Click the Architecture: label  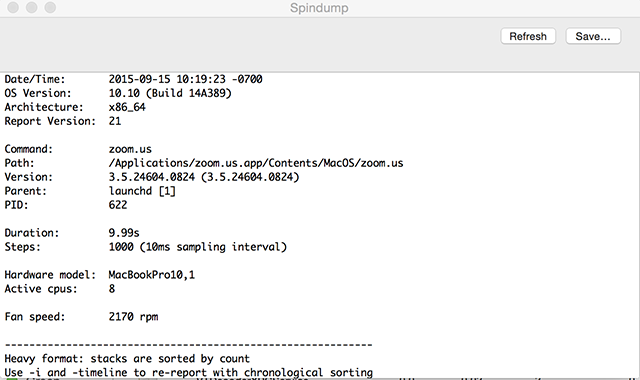(x=44, y=107)
